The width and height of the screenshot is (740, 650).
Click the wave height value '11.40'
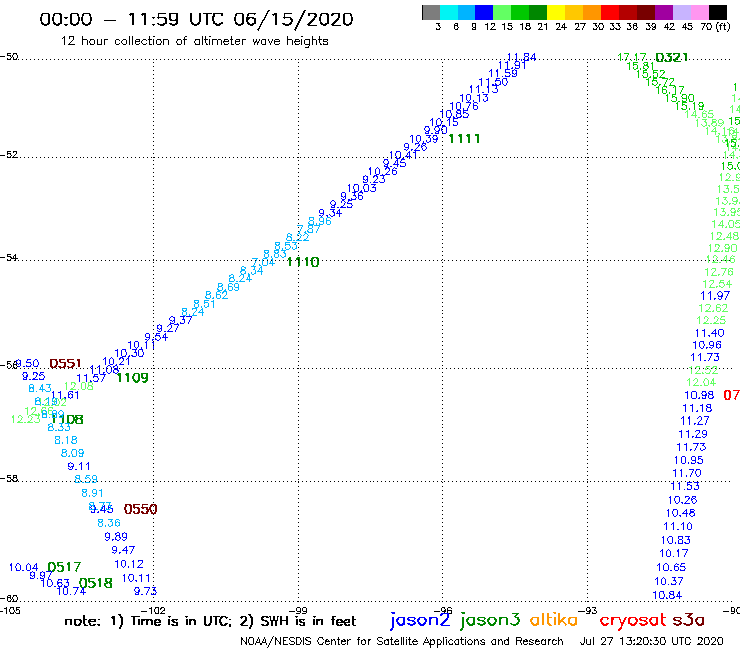(x=709, y=333)
